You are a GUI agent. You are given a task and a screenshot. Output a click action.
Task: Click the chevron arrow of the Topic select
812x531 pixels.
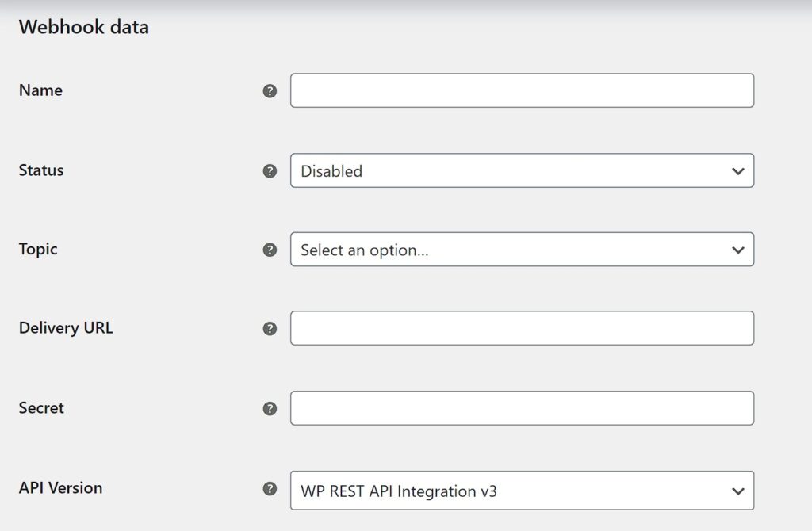738,250
